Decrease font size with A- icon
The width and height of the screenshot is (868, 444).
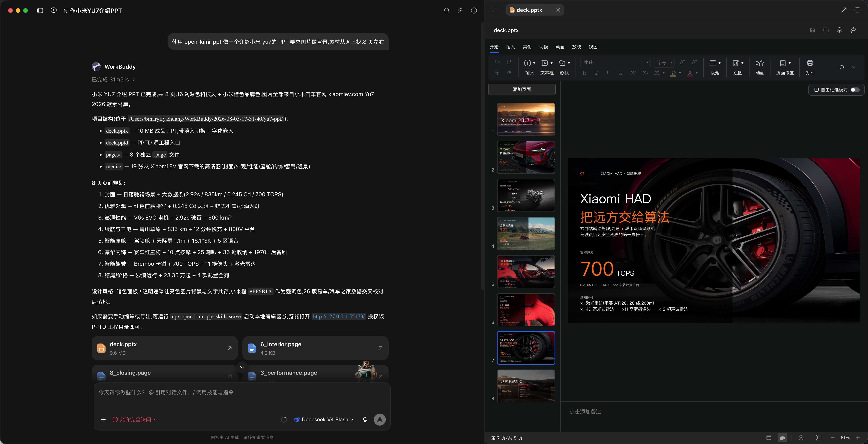[694, 62]
